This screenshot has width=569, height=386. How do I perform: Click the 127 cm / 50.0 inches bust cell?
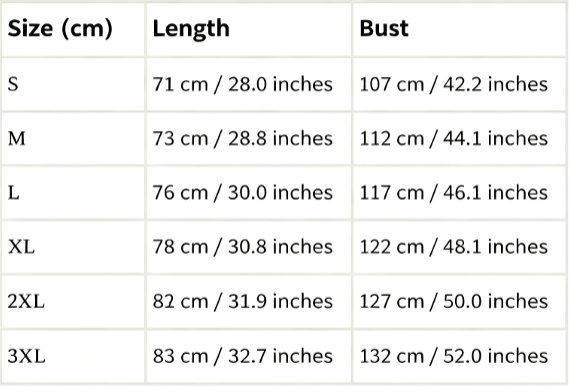pyautogui.click(x=459, y=301)
